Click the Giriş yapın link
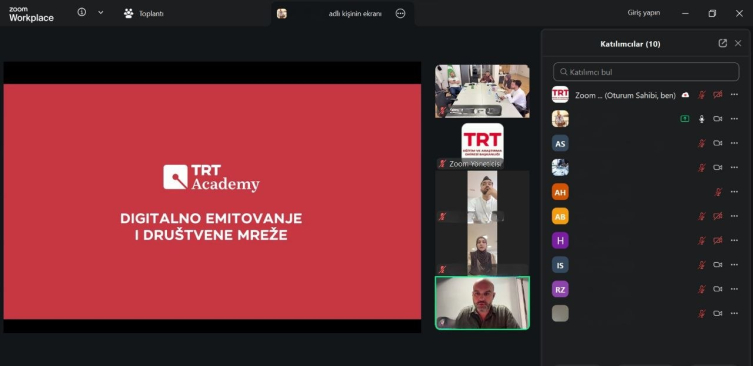753x366 pixels. [644, 12]
